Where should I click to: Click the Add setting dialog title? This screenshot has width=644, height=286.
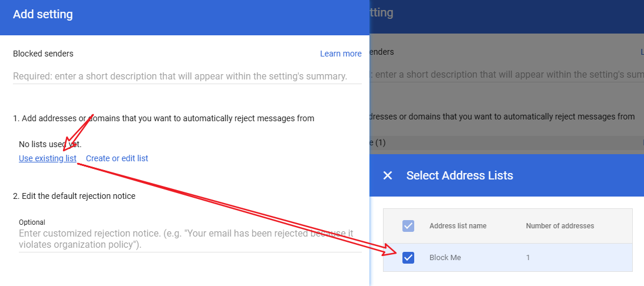[43, 15]
